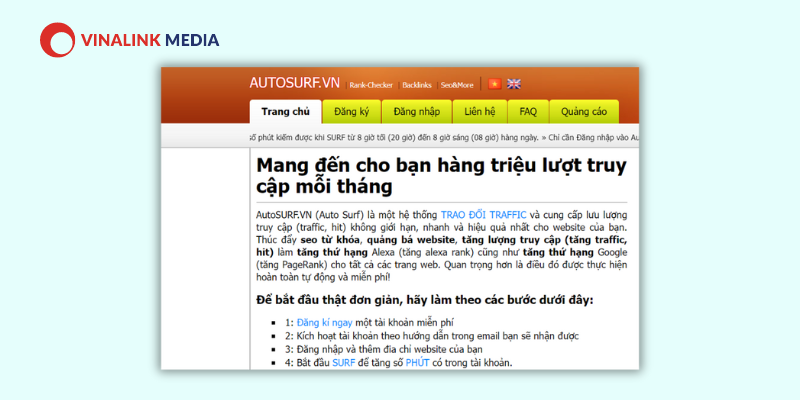Click the bold text quảng bá website
The height and width of the screenshot is (400, 800).
coord(412,240)
